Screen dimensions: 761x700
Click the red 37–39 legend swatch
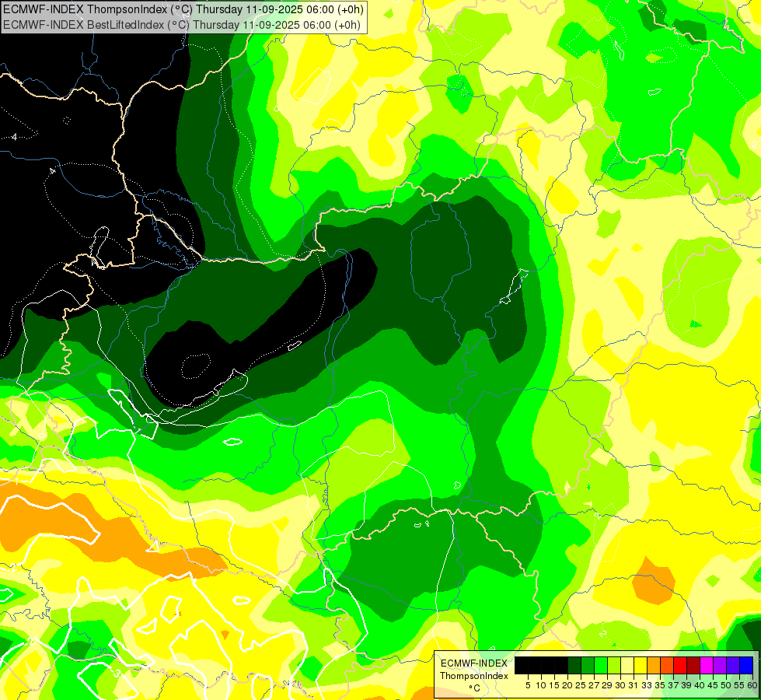pos(680,665)
